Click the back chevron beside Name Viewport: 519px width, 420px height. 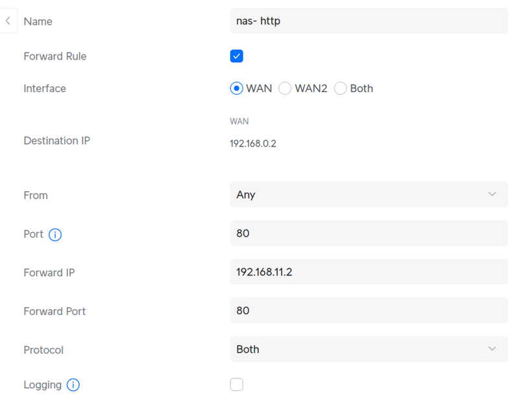click(x=8, y=21)
